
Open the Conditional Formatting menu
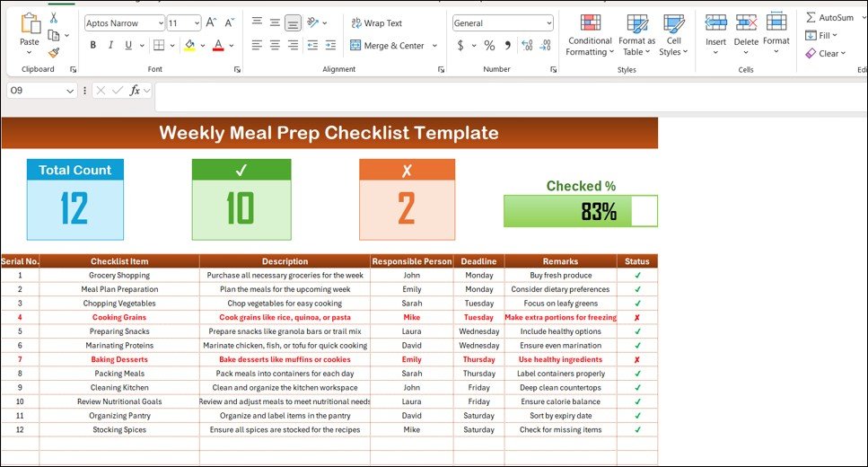point(590,35)
